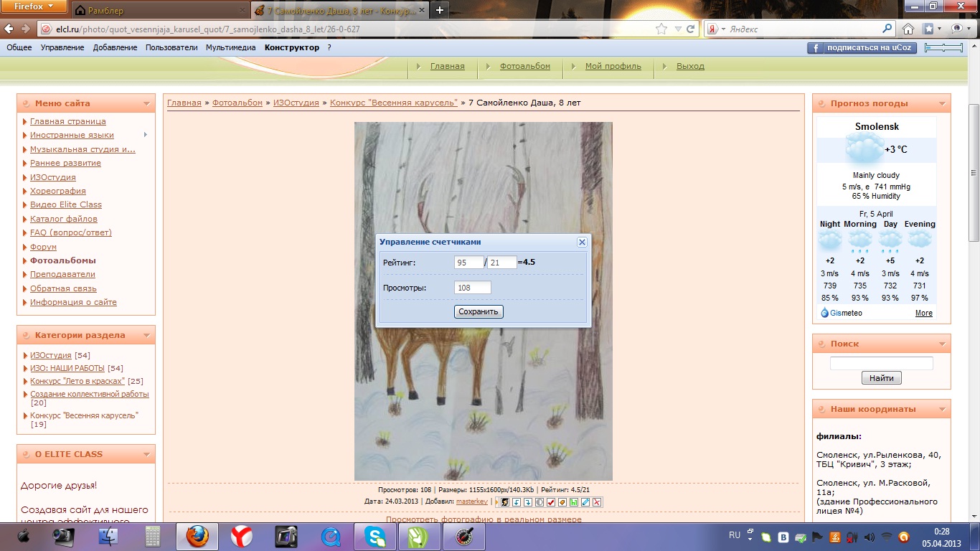The width and height of the screenshot is (980, 551).
Task: Close the counters management dialog
Action: pos(582,242)
